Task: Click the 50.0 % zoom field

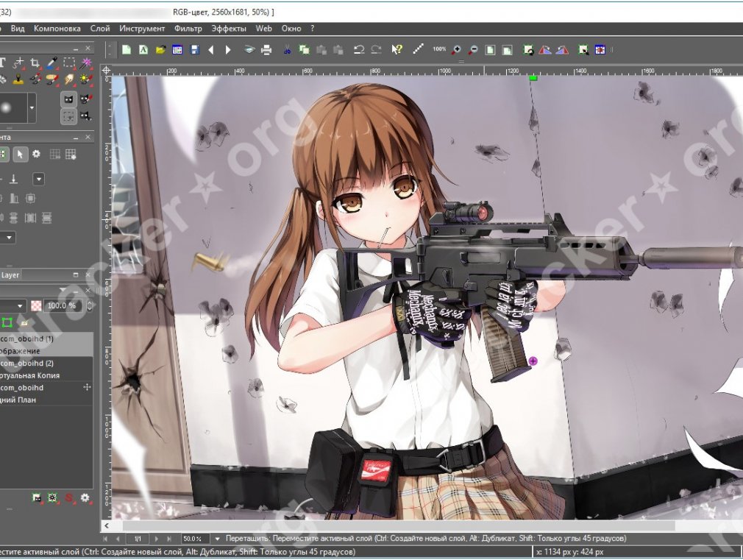Action: click(x=196, y=539)
